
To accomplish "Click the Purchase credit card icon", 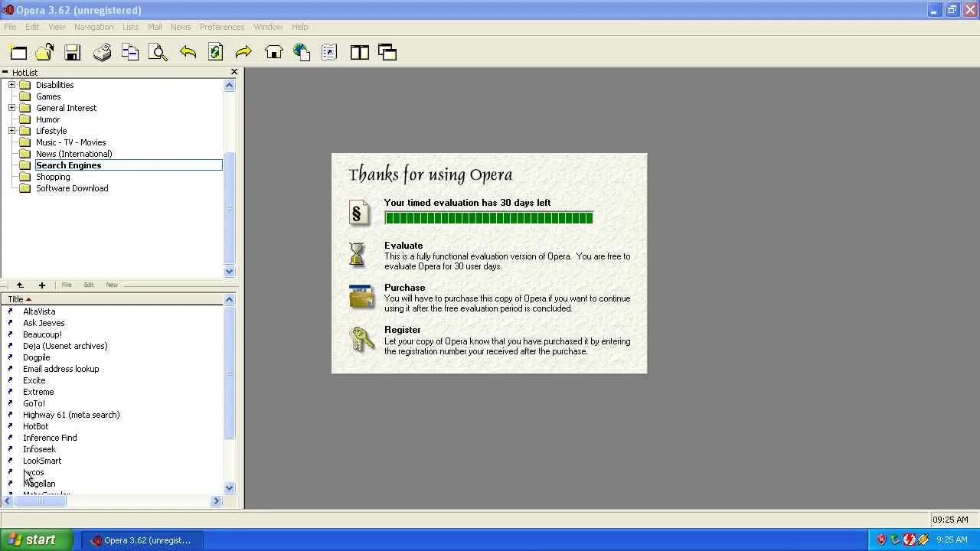I will (361, 297).
